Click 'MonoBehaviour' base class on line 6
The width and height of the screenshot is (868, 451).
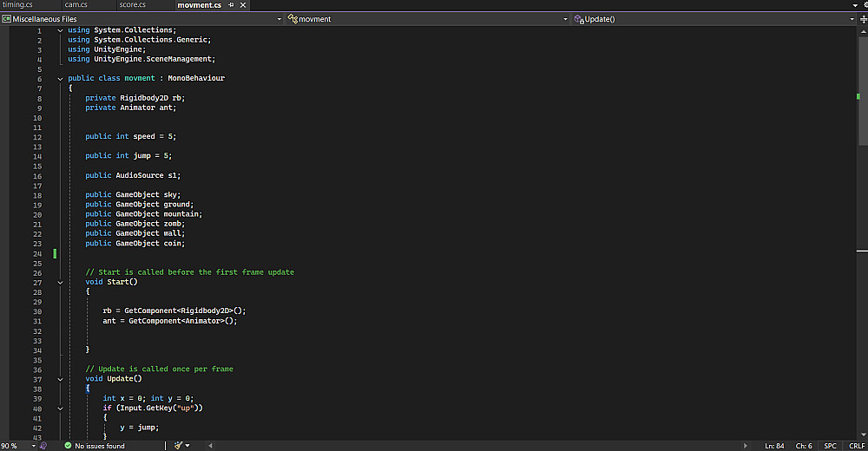pyautogui.click(x=196, y=79)
